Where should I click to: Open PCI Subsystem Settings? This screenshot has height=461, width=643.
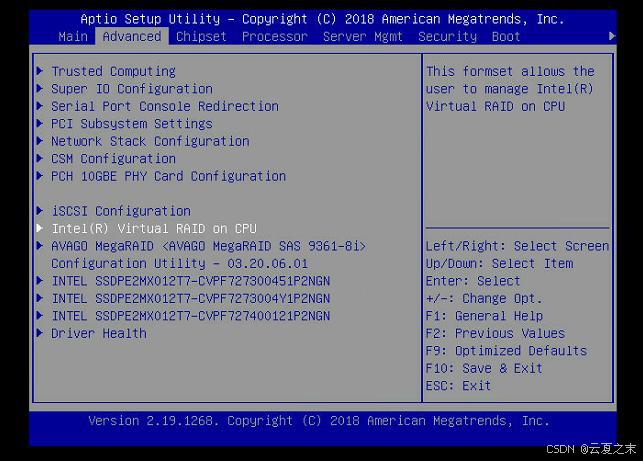click(132, 124)
